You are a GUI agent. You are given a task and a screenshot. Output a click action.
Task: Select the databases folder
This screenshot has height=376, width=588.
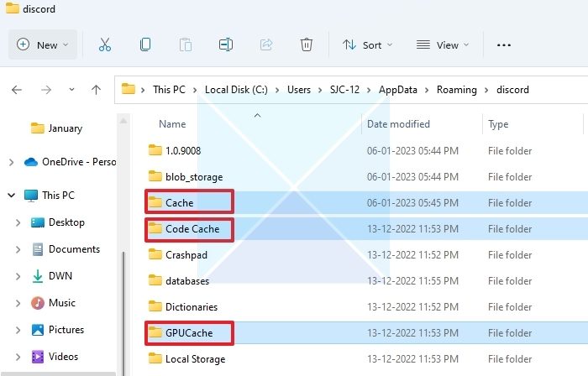178,281
